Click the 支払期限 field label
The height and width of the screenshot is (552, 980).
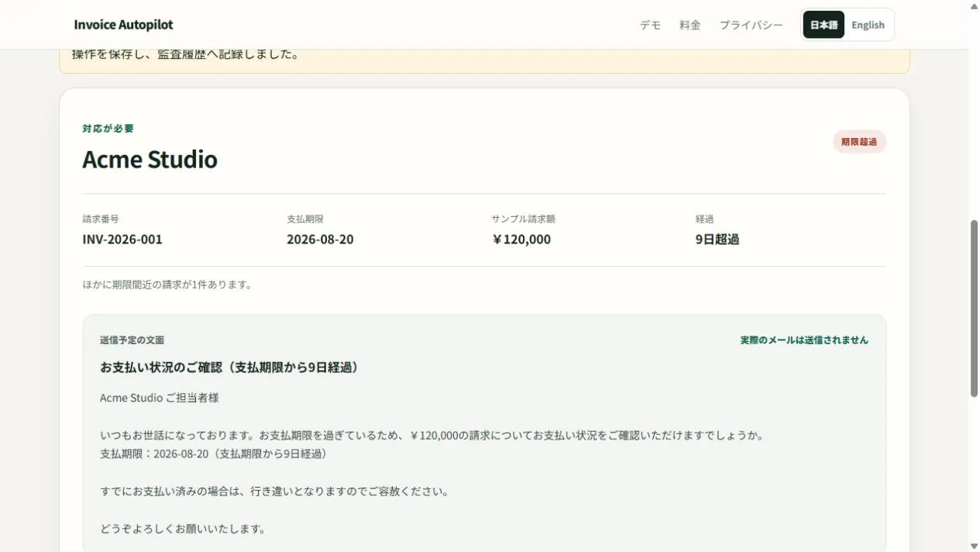pos(305,219)
